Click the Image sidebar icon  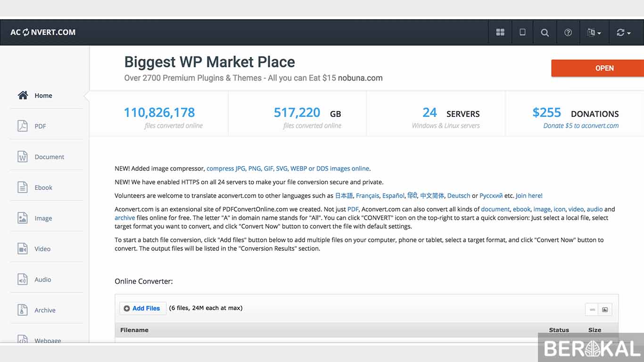(23, 218)
